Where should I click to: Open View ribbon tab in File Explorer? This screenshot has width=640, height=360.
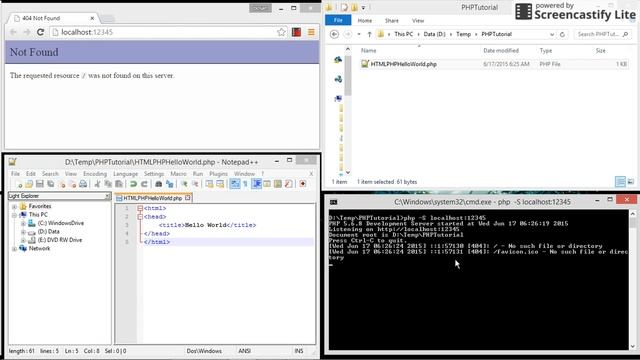pos(418,20)
